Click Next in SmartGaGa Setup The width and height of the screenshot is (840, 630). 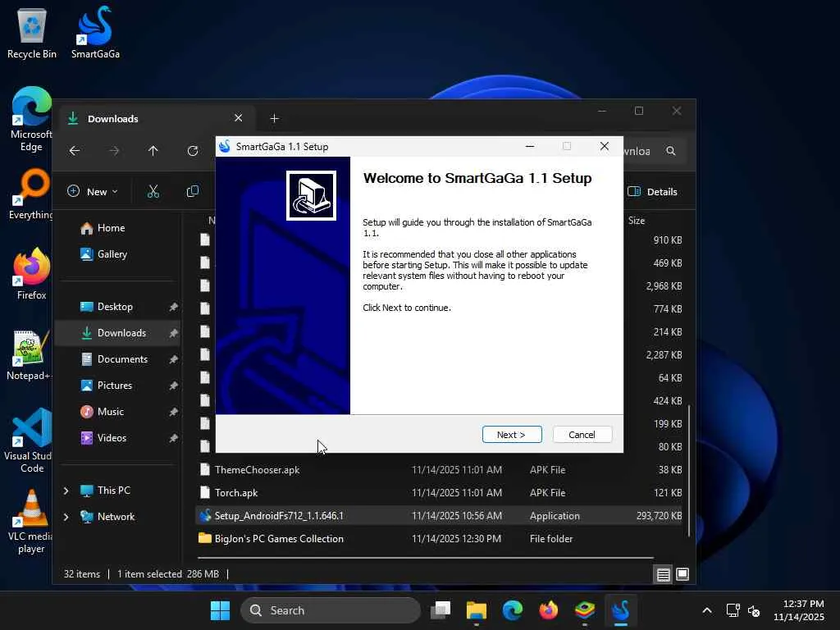(x=512, y=435)
